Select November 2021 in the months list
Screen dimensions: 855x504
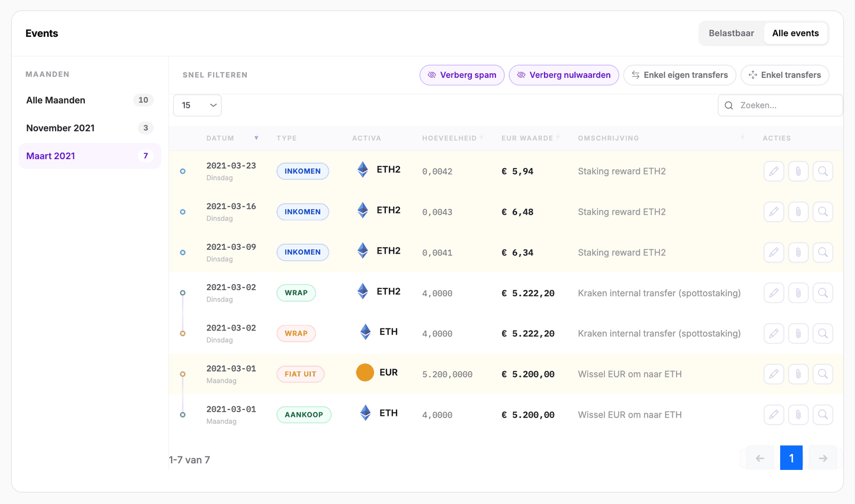click(x=90, y=128)
